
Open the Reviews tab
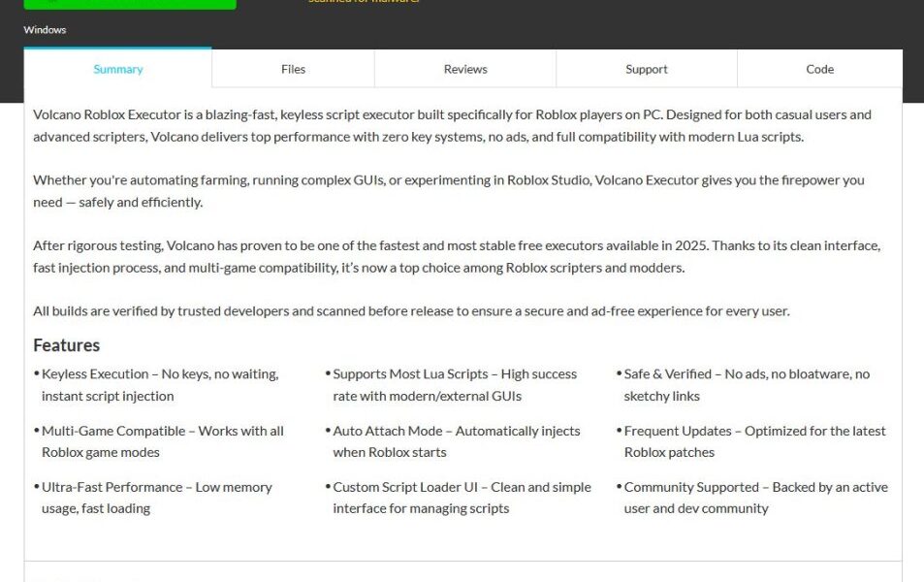464,69
